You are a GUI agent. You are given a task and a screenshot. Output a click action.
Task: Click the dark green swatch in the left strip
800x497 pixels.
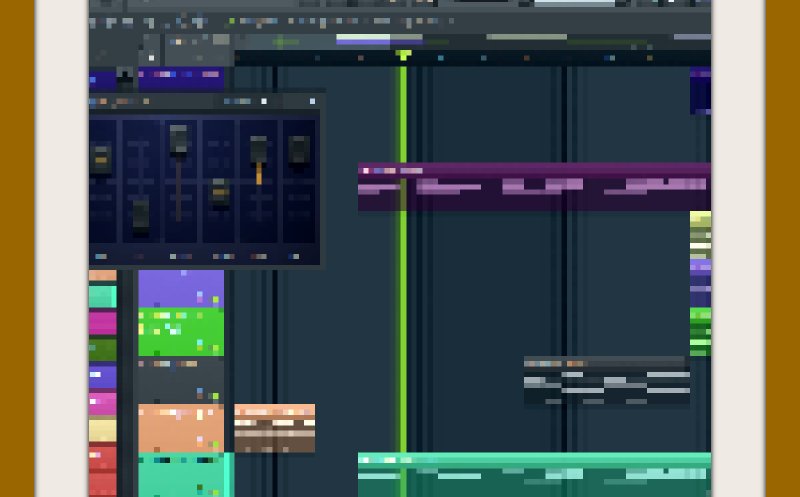pyautogui.click(x=103, y=350)
